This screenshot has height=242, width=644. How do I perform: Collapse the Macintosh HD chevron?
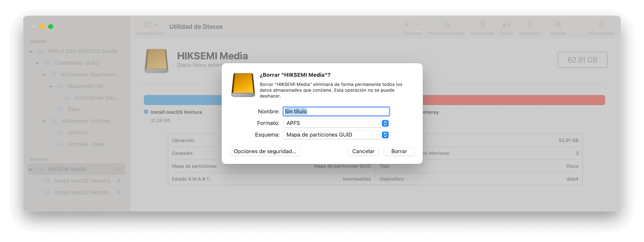(x=51, y=87)
